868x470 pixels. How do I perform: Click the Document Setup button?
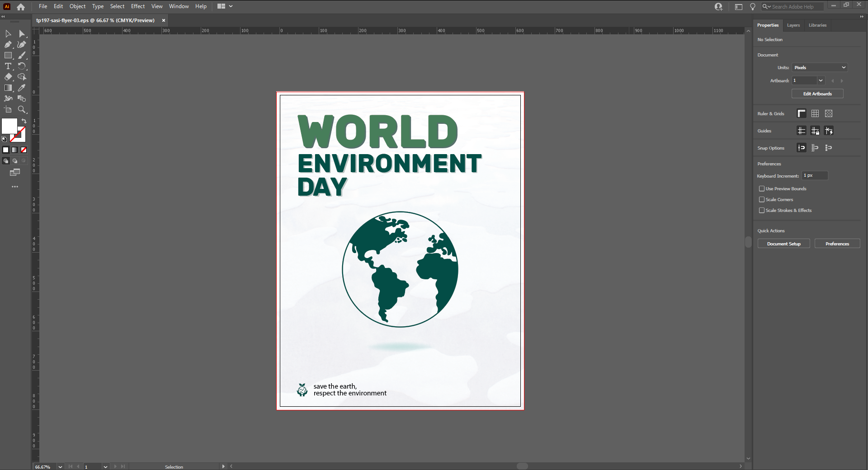pyautogui.click(x=783, y=244)
